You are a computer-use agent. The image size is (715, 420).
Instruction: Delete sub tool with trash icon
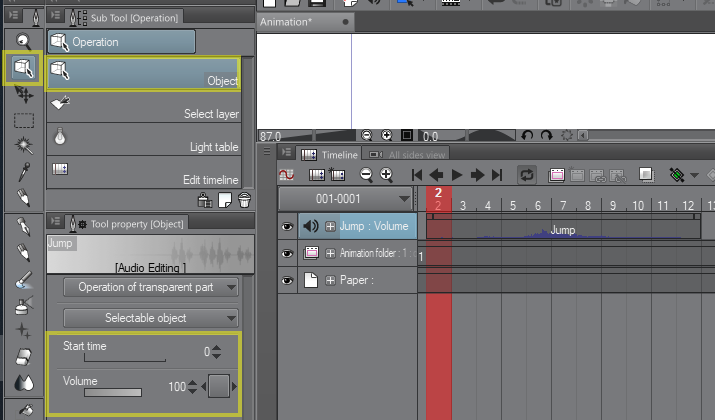(x=244, y=200)
